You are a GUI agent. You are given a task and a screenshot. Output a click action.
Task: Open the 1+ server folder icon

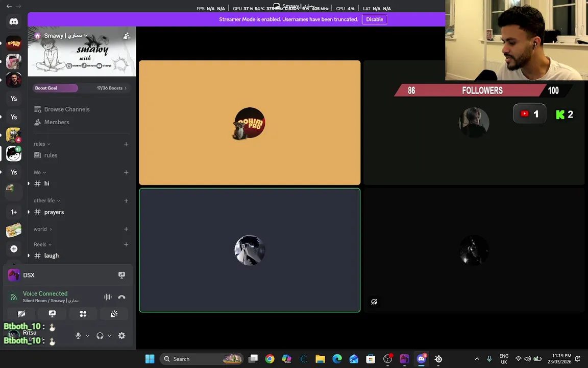pyautogui.click(x=14, y=212)
